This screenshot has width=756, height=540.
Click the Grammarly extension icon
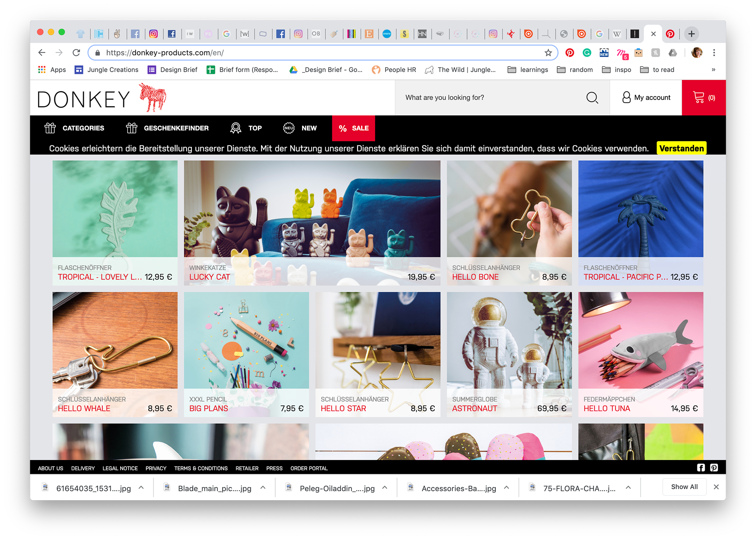587,53
